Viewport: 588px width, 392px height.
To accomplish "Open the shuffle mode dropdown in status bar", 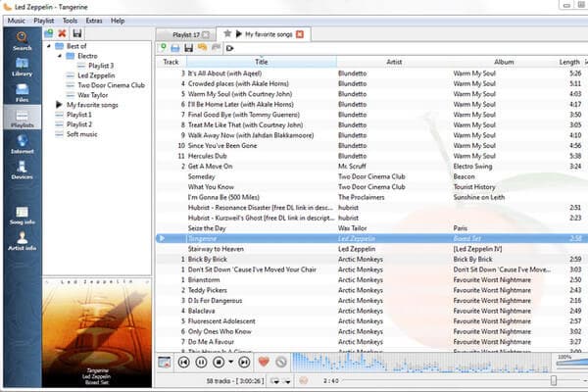I will (x=287, y=381).
